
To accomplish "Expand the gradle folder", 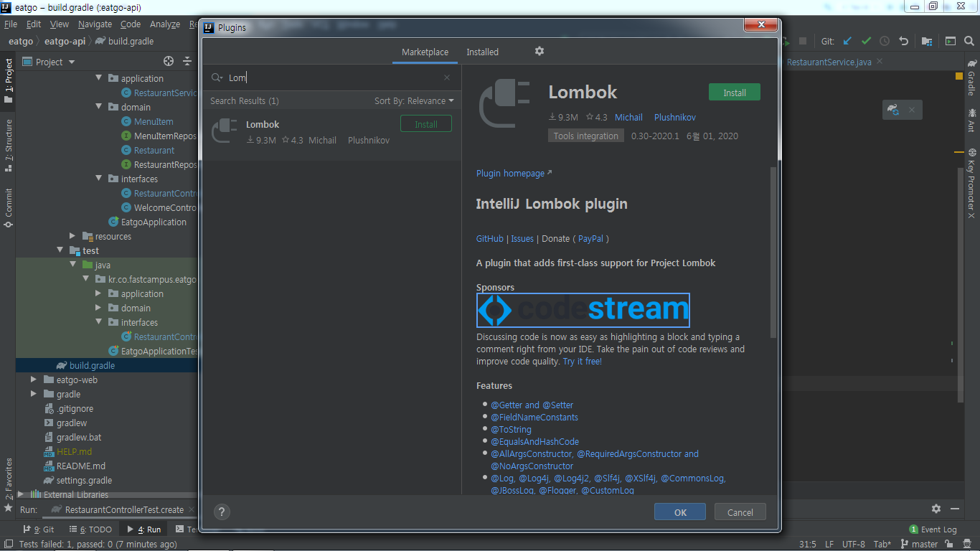I will [x=34, y=394].
